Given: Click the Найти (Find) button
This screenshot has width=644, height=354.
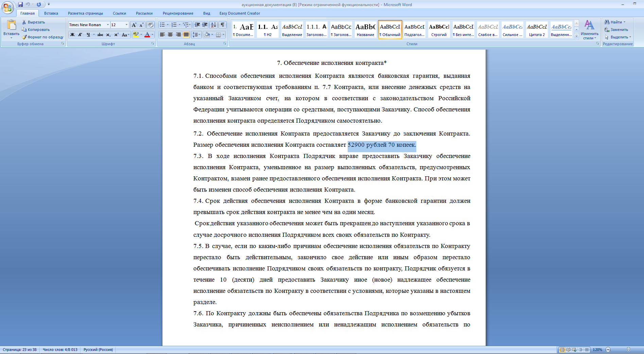Looking at the screenshot, I should pos(615,22).
